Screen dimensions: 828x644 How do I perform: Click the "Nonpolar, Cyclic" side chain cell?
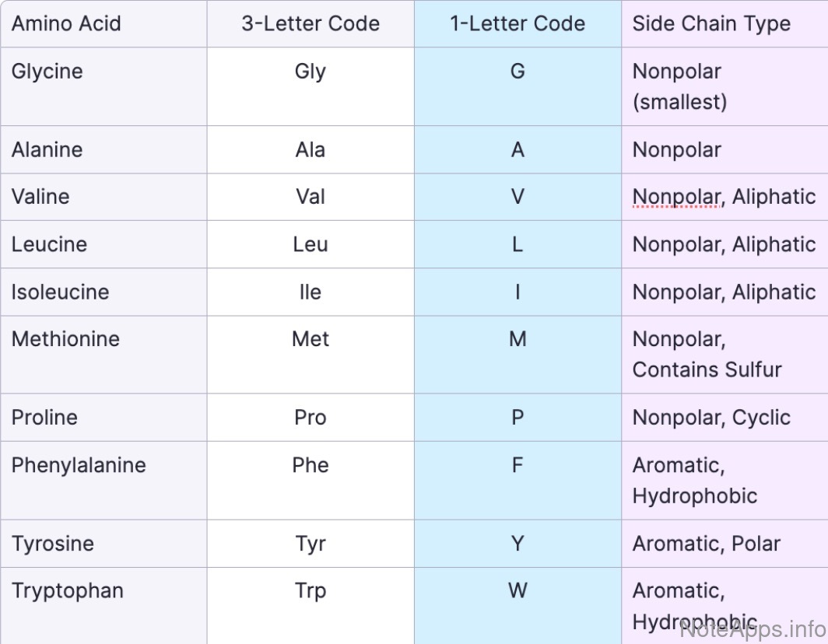pos(711,418)
